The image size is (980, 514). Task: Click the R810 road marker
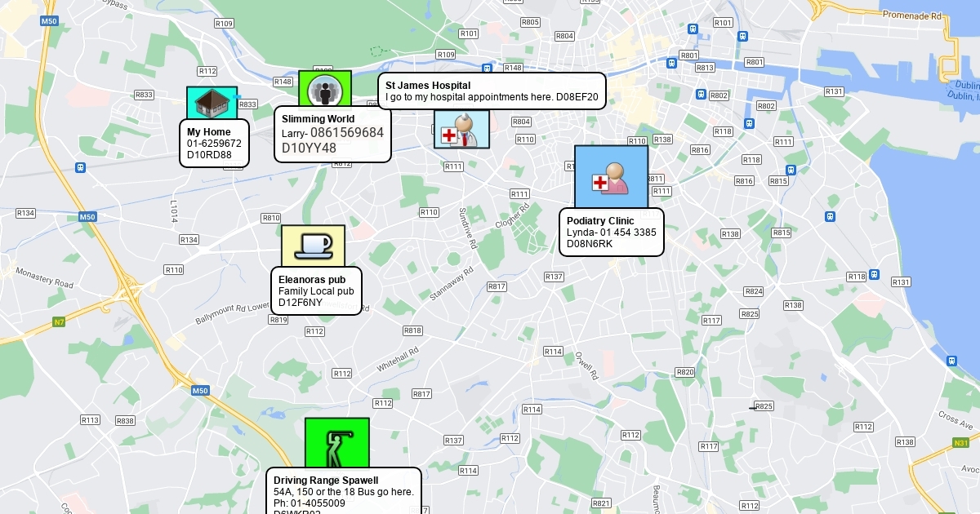(x=270, y=218)
